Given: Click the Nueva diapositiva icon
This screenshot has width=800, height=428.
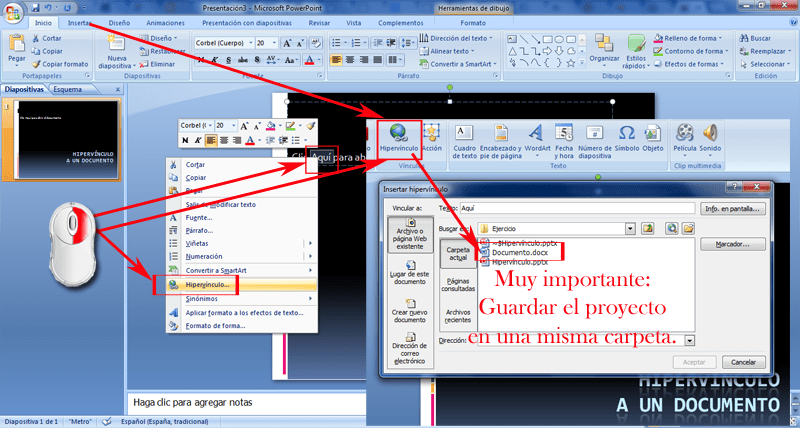Looking at the screenshot, I should click(x=117, y=44).
